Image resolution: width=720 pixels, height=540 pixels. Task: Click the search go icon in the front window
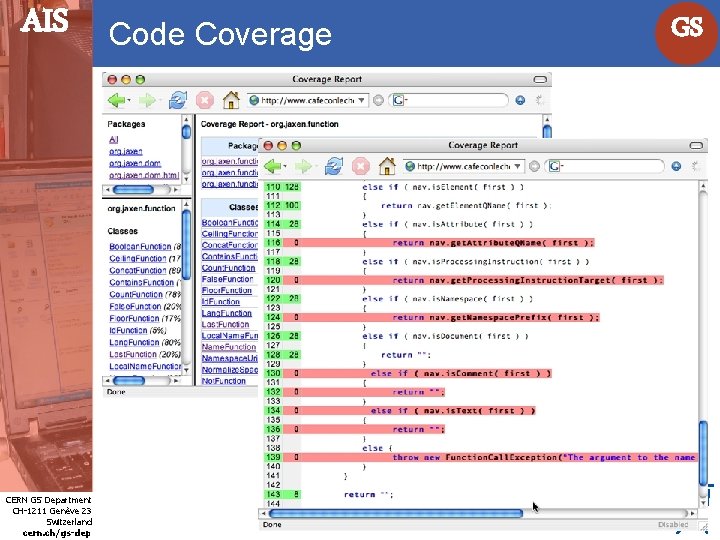676,166
